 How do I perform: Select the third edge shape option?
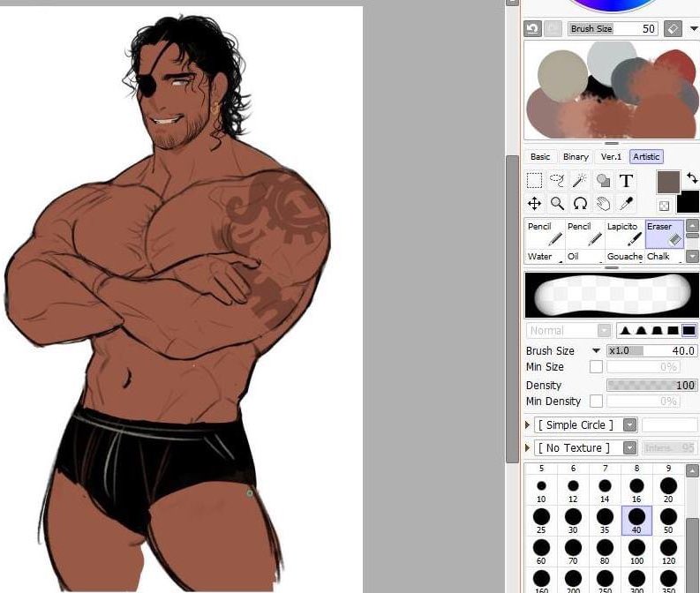(x=657, y=330)
